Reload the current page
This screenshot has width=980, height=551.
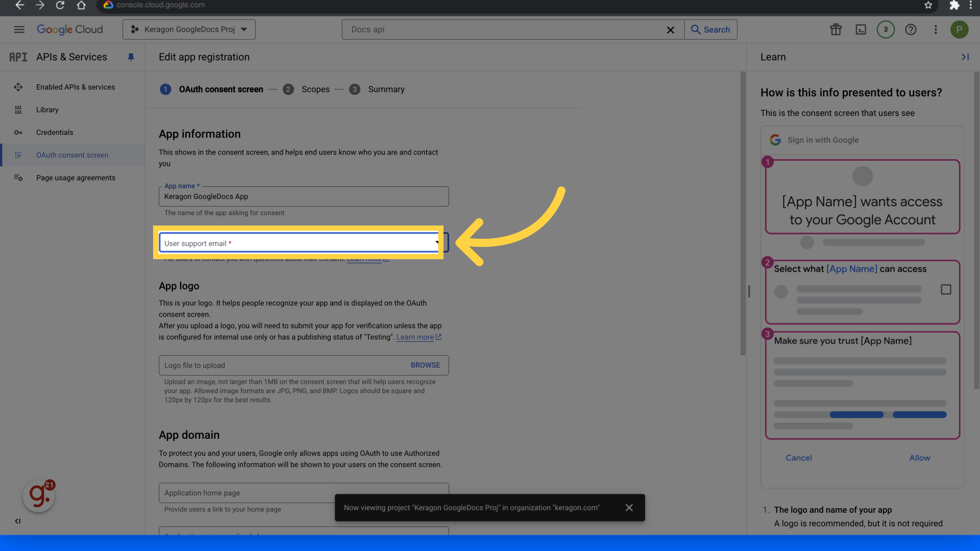click(60, 5)
